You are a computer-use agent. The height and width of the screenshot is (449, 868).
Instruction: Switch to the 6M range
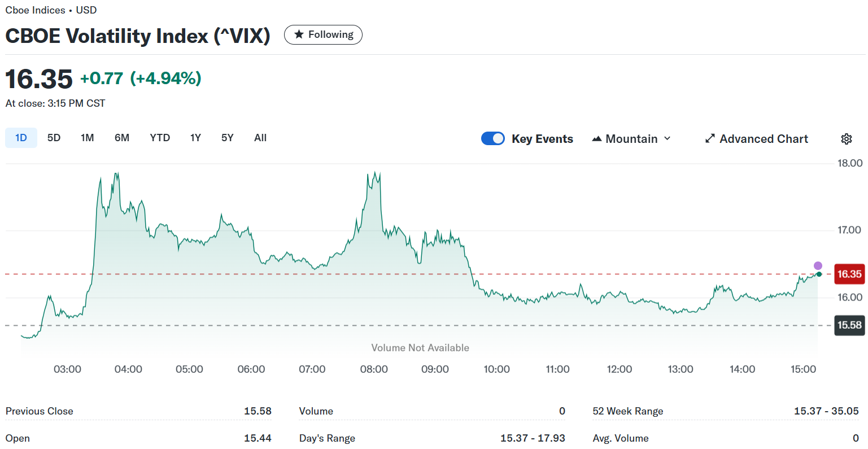[x=122, y=138]
